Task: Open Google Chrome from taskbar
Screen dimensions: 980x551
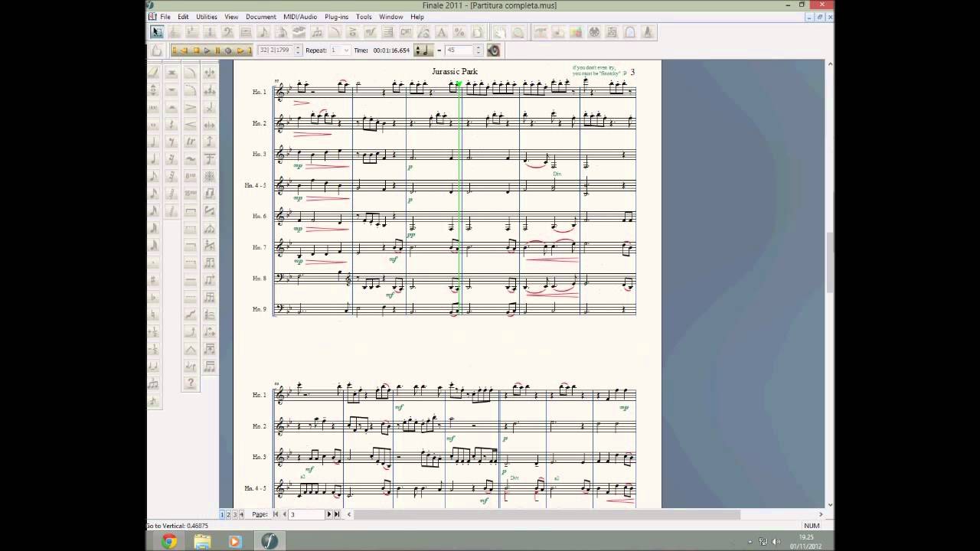Action: (169, 541)
